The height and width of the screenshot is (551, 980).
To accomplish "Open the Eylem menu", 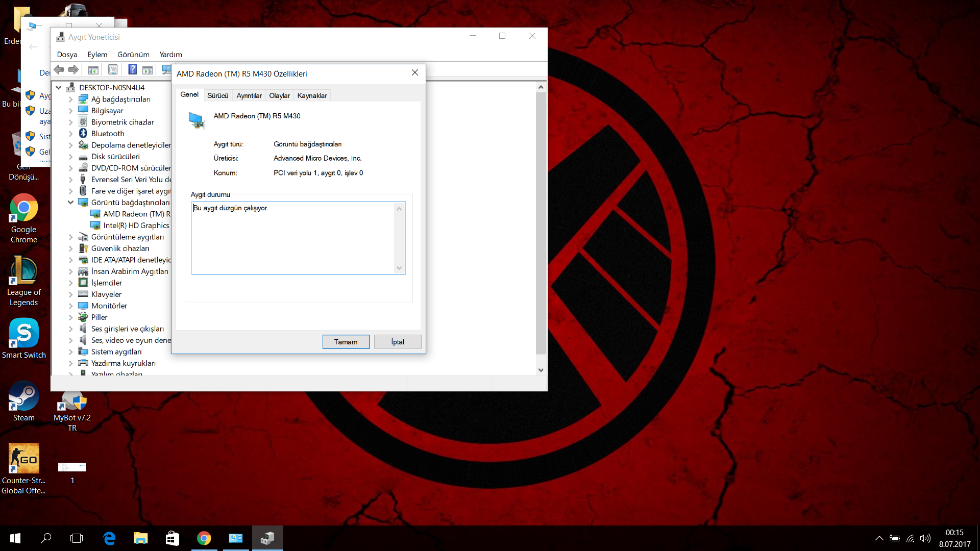I will tap(97, 55).
